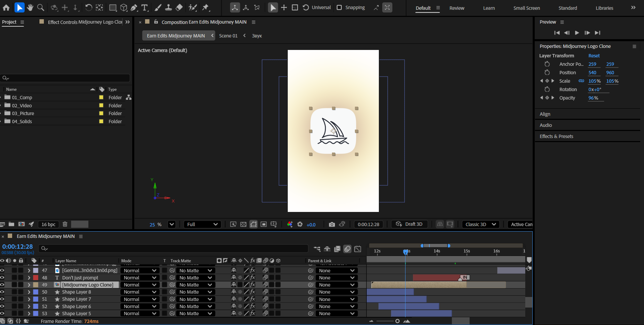Click the timeline zoom slider handle
The height and width of the screenshot is (325, 644).
coord(397,321)
